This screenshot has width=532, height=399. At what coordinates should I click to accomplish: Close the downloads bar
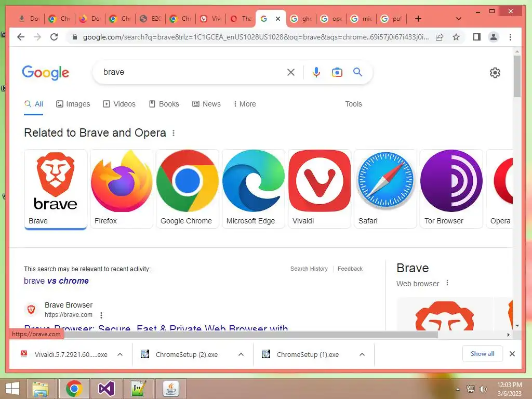coord(512,354)
